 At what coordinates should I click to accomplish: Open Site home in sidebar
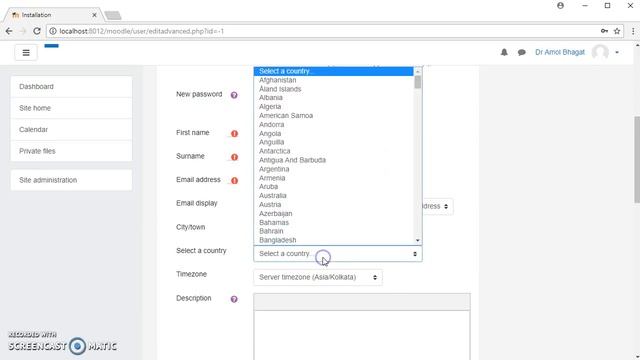pos(71,108)
